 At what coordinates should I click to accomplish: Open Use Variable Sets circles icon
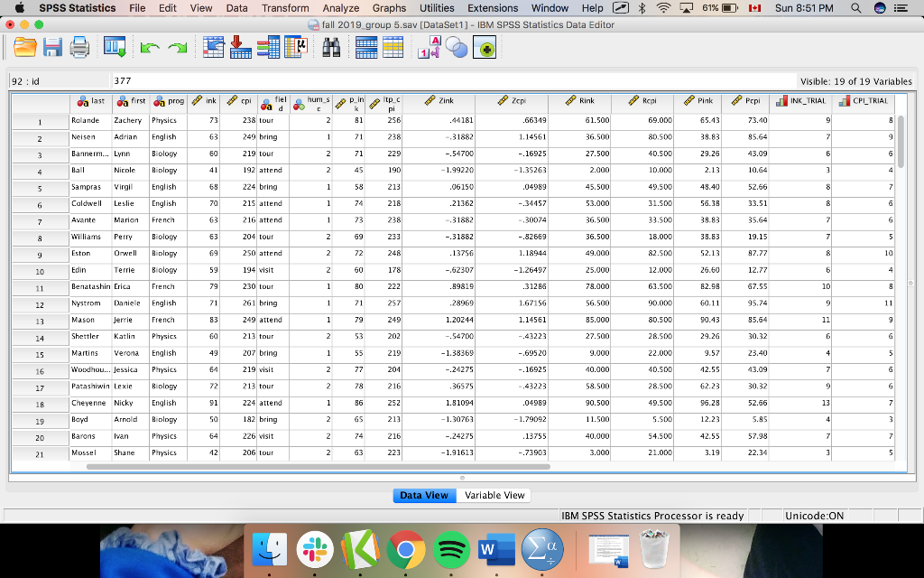[456, 47]
